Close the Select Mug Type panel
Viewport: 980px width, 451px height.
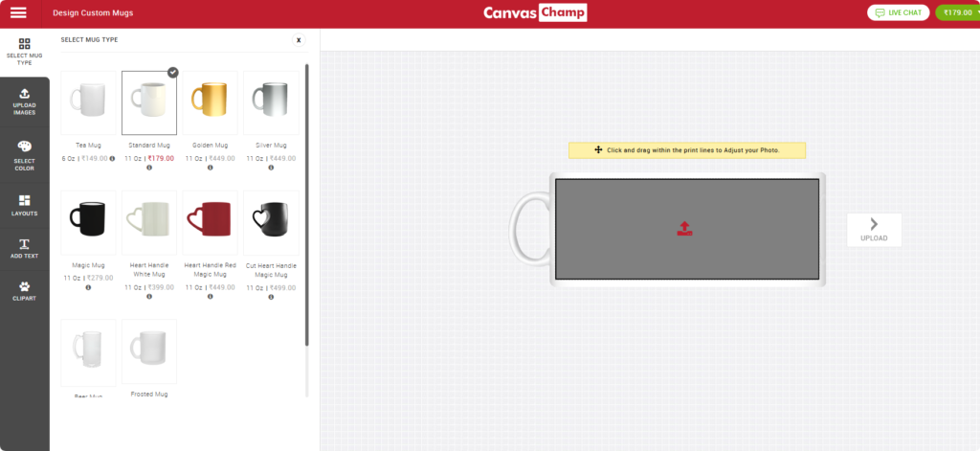299,40
